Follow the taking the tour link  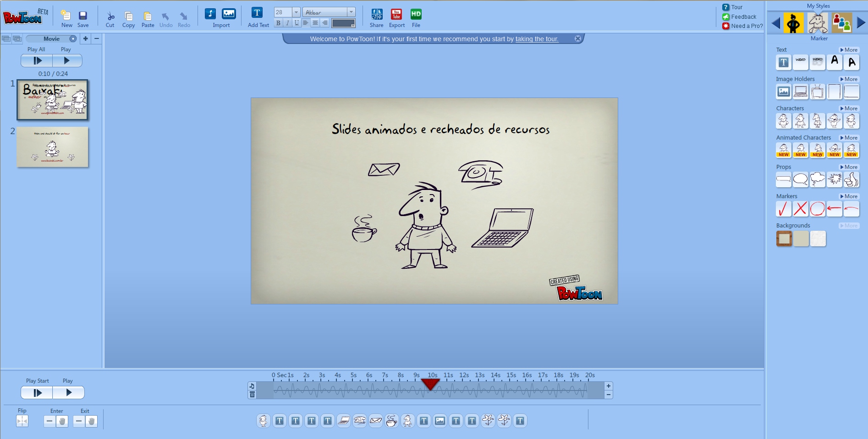point(536,39)
